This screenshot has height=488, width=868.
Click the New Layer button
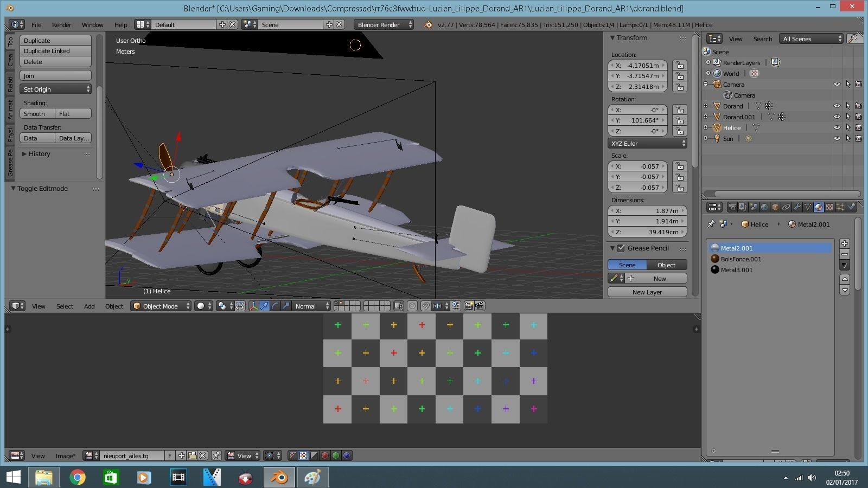click(x=647, y=292)
